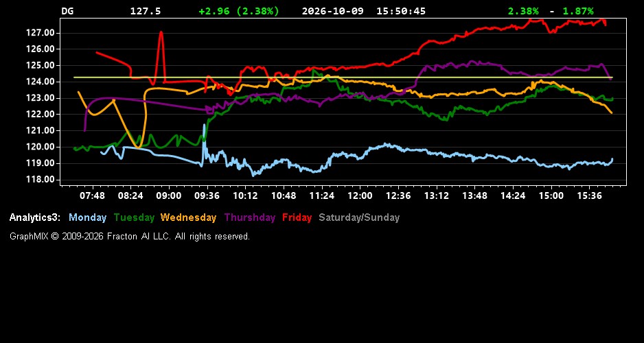Image resolution: width=644 pixels, height=343 pixels.
Task: Click the Analytics3 label
Action: click(35, 217)
